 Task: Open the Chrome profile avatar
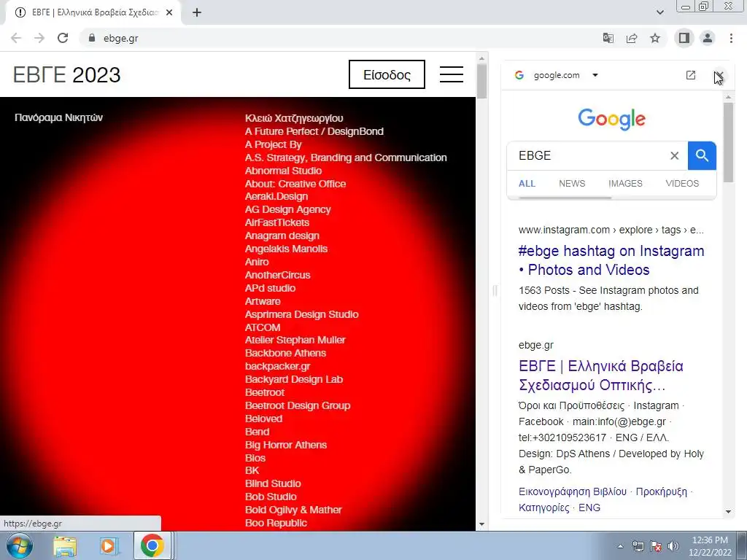coord(708,38)
